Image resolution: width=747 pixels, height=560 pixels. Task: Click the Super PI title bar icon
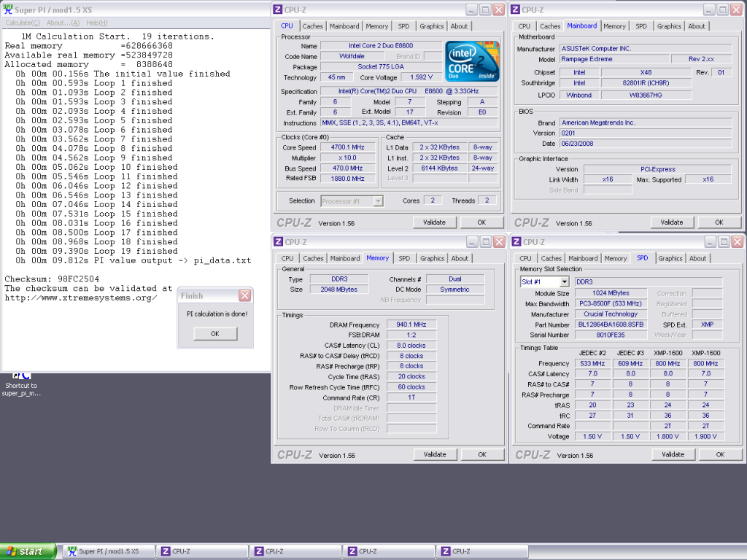9,9
